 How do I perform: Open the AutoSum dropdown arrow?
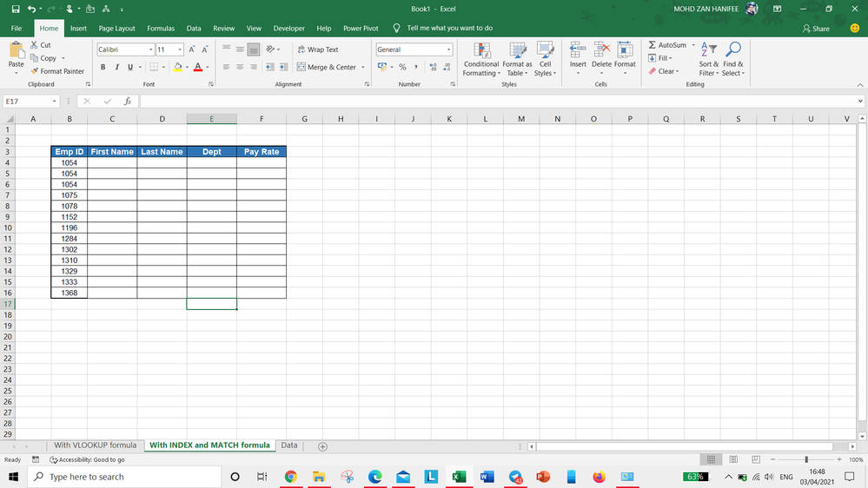(x=693, y=45)
